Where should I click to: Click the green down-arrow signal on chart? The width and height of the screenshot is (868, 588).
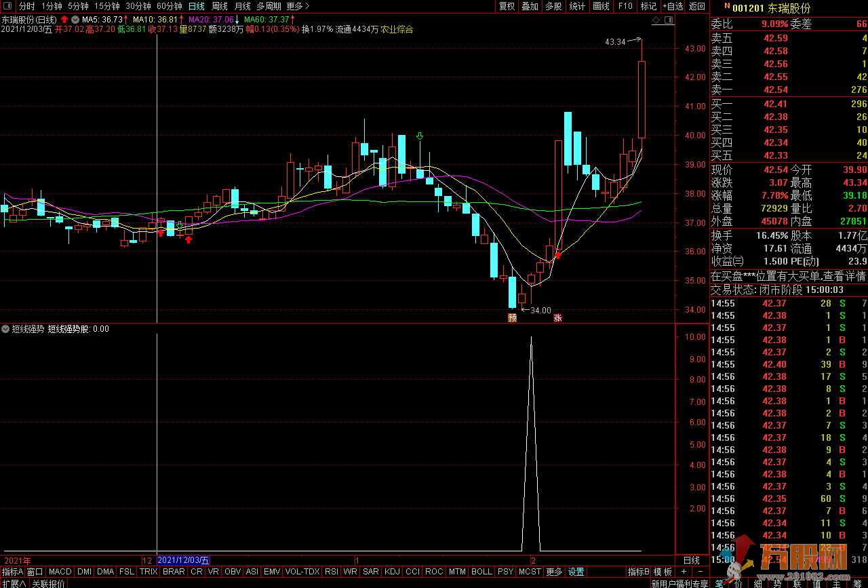pos(420,137)
